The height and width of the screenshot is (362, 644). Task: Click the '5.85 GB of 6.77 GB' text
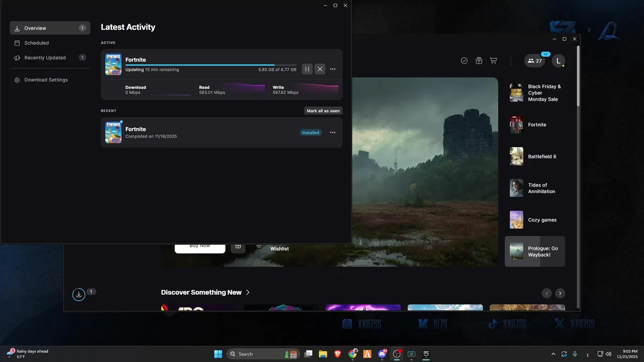pos(277,70)
